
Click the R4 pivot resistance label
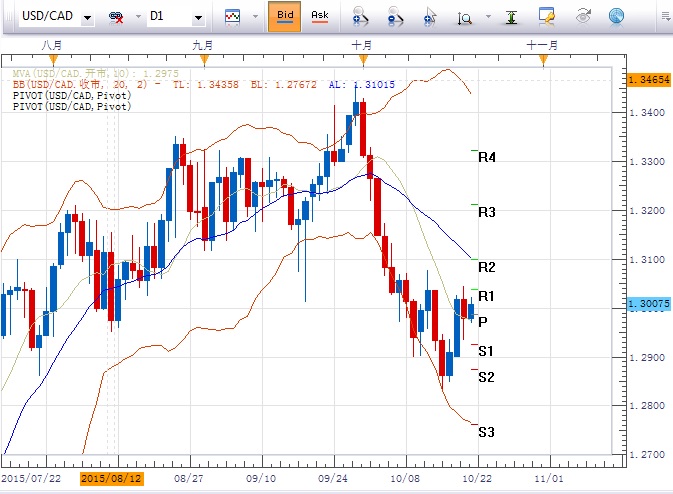pos(487,158)
